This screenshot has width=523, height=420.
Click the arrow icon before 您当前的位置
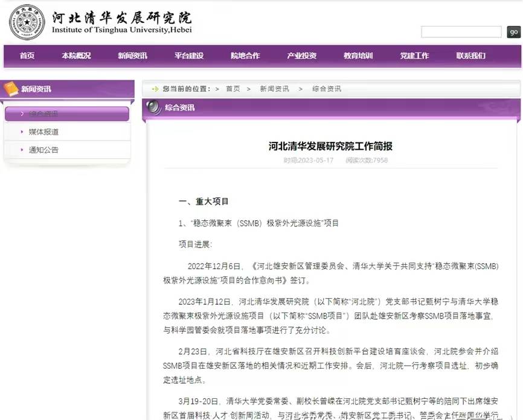[155, 89]
